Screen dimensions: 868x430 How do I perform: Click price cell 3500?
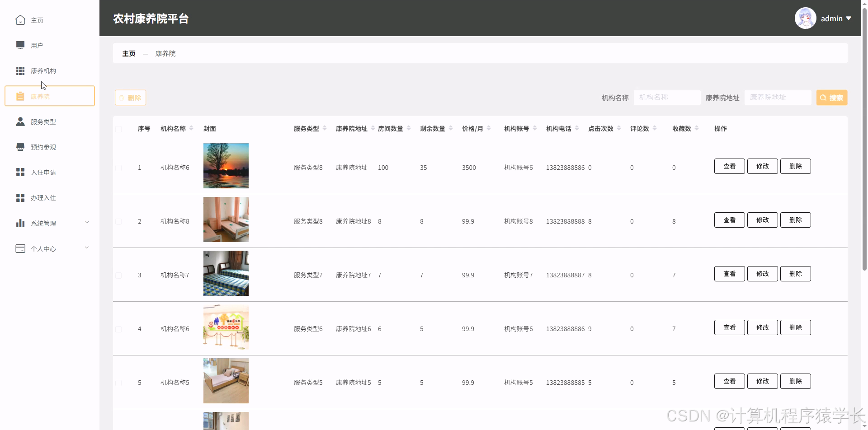click(x=469, y=168)
